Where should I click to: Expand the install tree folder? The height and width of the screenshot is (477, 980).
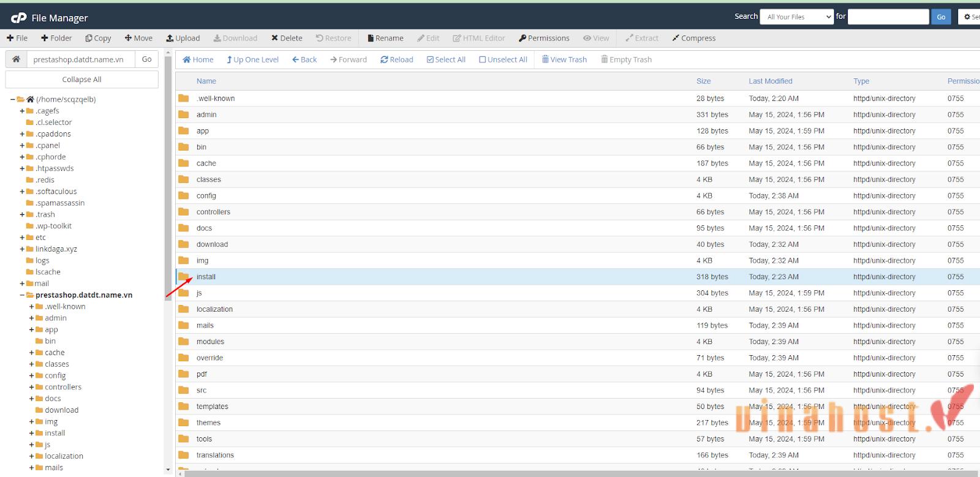coord(31,433)
